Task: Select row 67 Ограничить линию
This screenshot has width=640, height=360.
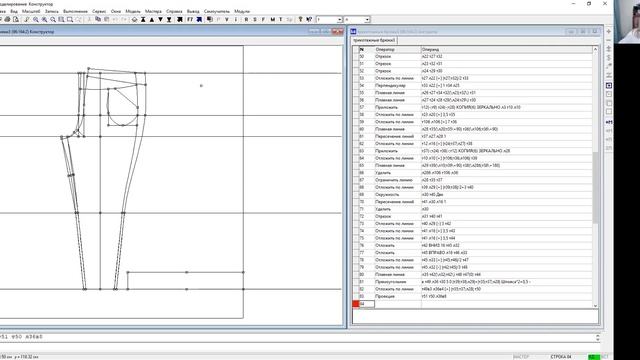Action: click(476, 180)
